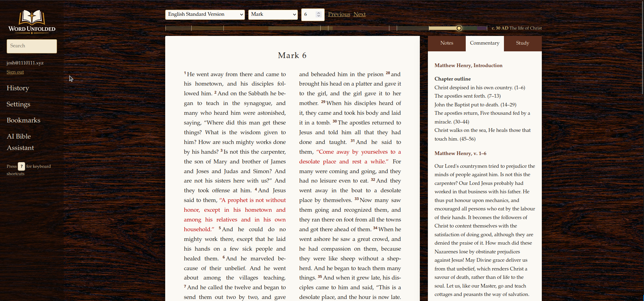
Task: Go to the Previous chapter
Action: coord(339,14)
